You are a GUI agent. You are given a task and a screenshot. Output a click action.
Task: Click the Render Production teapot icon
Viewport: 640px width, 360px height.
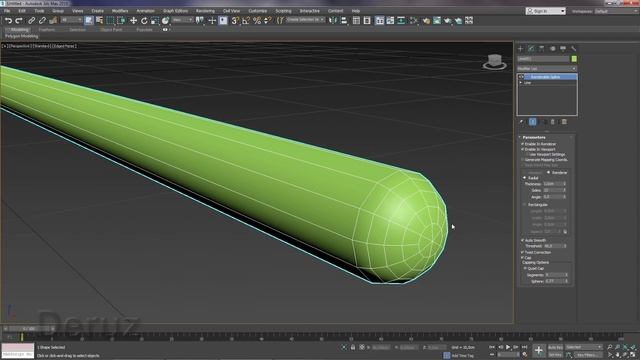click(x=448, y=20)
